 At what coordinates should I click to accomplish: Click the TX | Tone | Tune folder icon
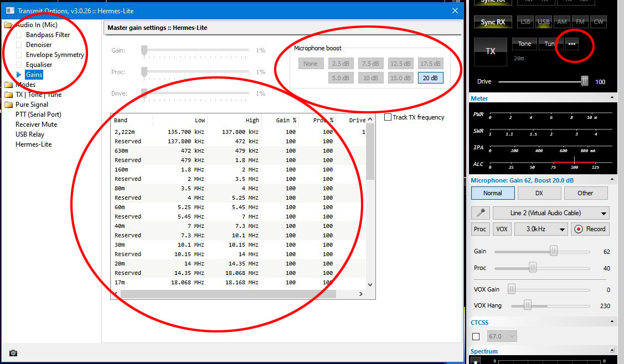point(9,95)
